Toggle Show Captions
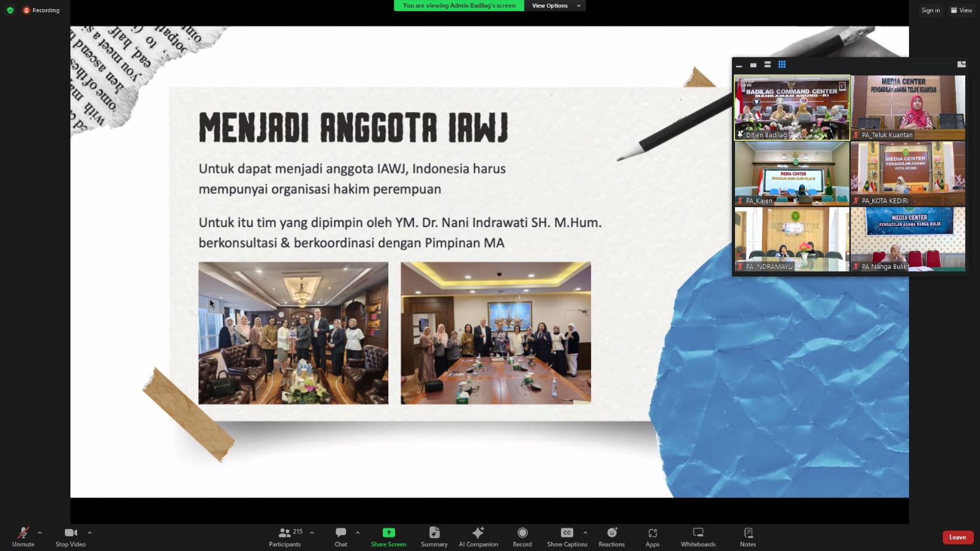The width and height of the screenshot is (980, 551). pyautogui.click(x=567, y=537)
